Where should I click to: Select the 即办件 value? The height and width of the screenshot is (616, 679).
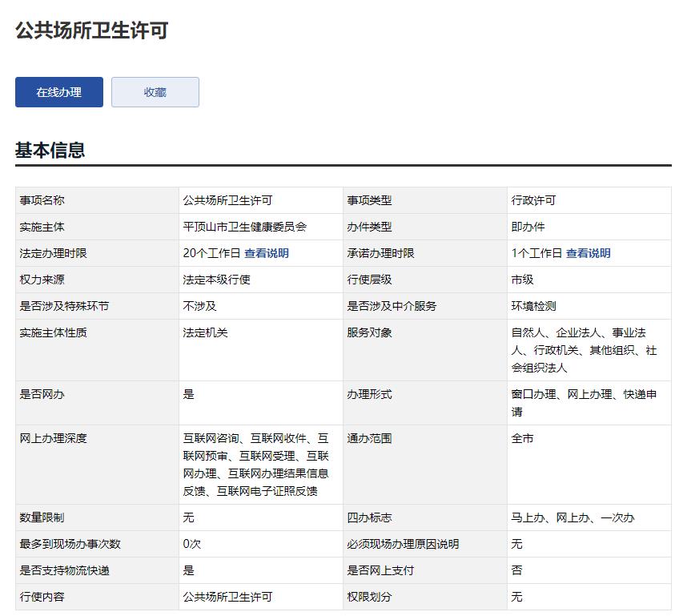(x=528, y=227)
